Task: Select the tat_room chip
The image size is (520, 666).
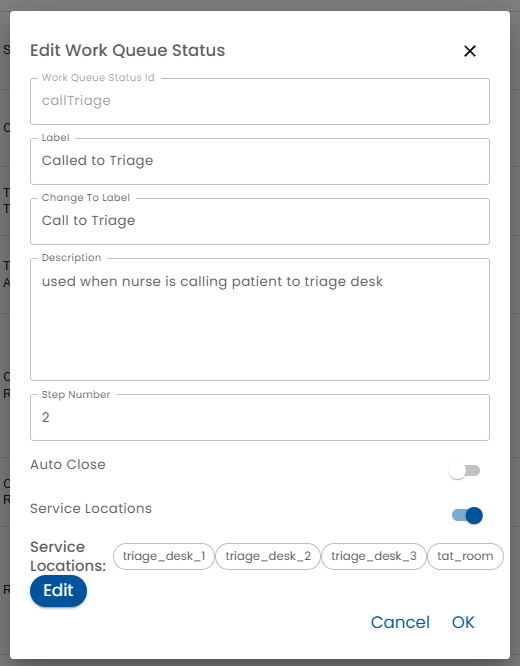Action: coord(465,556)
